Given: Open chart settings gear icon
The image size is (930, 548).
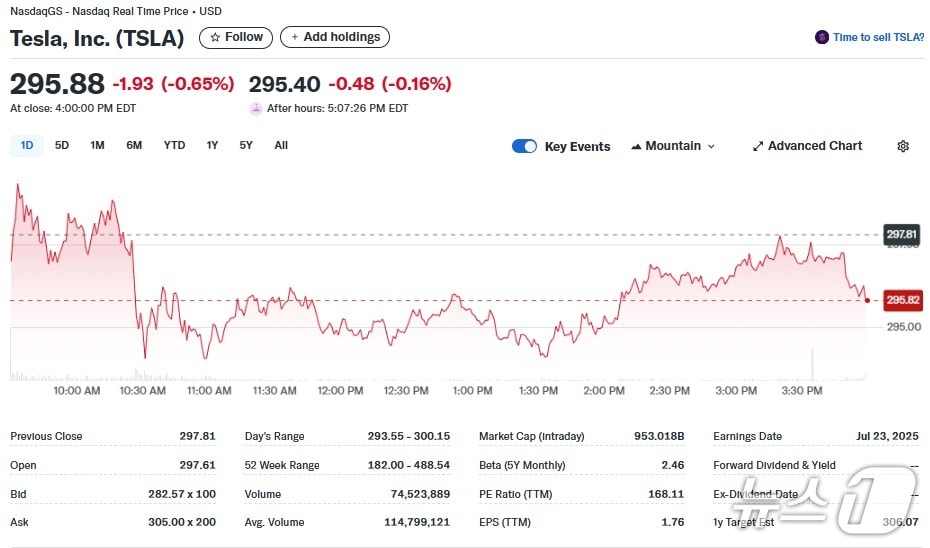Looking at the screenshot, I should [x=903, y=146].
